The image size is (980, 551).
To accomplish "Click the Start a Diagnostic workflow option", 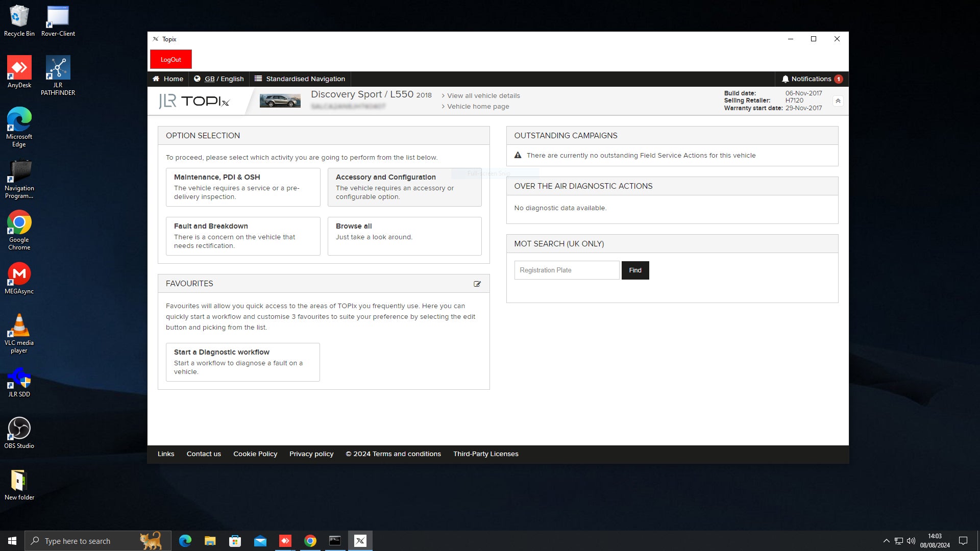I will 242,361.
